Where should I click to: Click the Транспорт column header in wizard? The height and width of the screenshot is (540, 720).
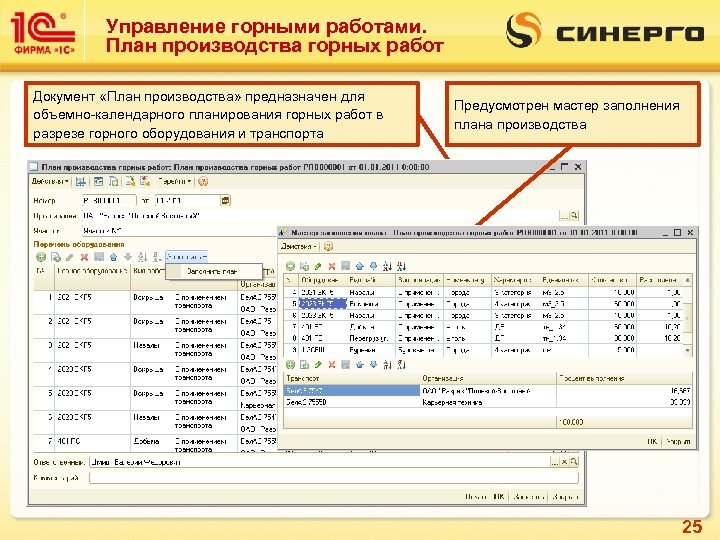click(x=352, y=378)
